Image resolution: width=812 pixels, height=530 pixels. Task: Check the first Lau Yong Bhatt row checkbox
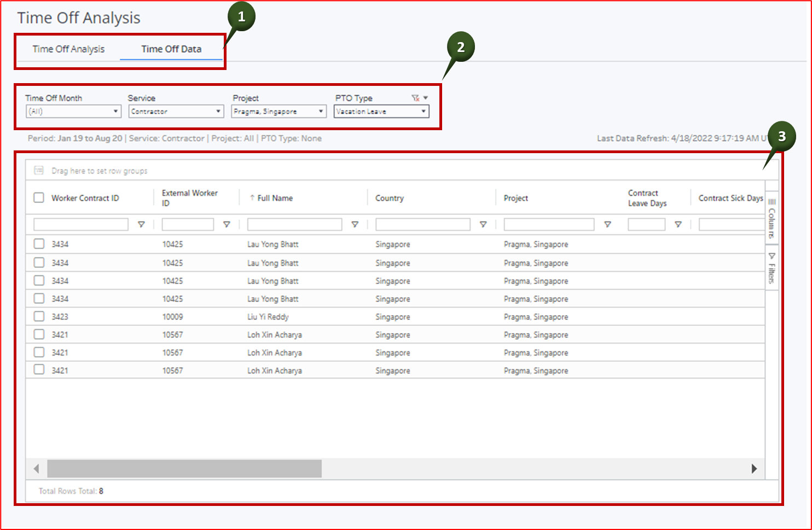pos(38,244)
